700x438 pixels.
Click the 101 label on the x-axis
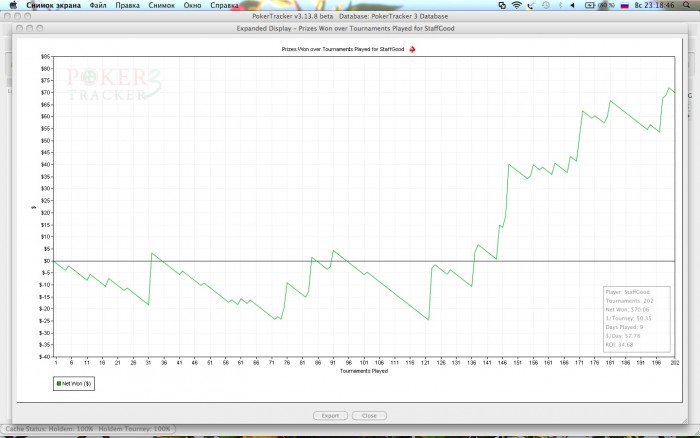pos(364,363)
